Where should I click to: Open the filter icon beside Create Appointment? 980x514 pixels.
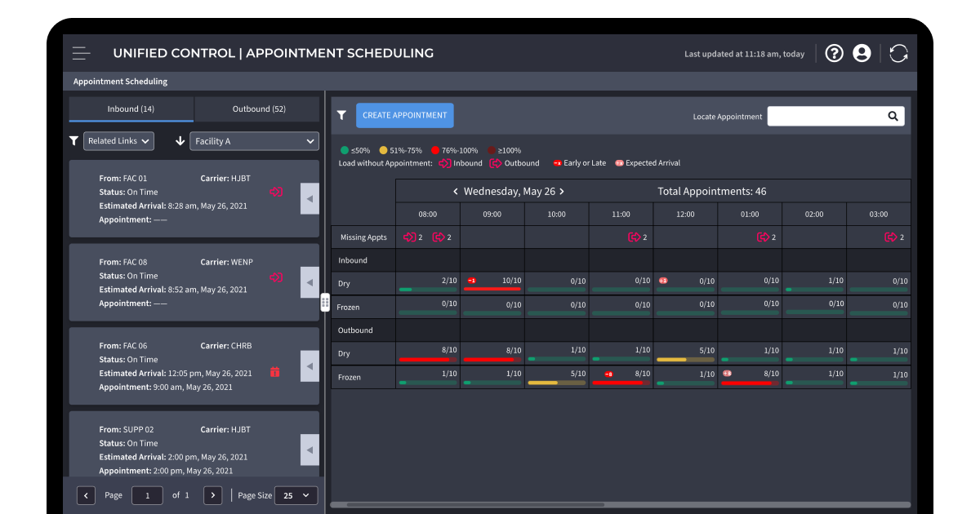tap(342, 115)
